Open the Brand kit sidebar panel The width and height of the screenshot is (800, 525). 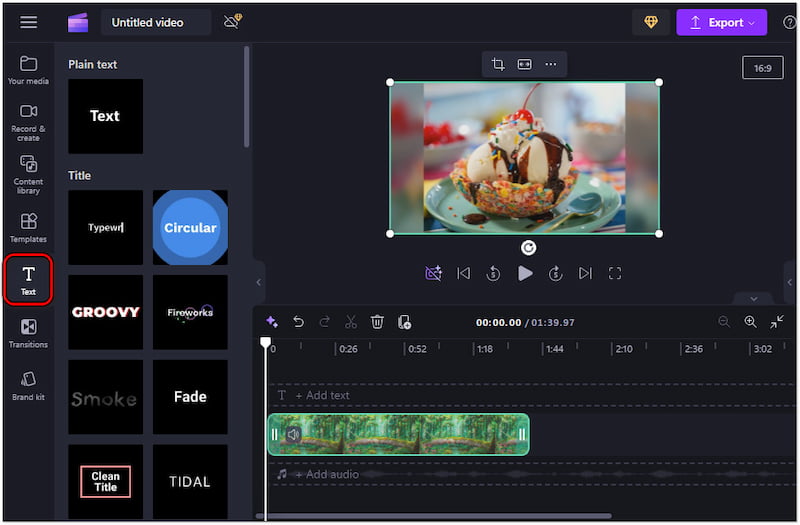click(28, 385)
